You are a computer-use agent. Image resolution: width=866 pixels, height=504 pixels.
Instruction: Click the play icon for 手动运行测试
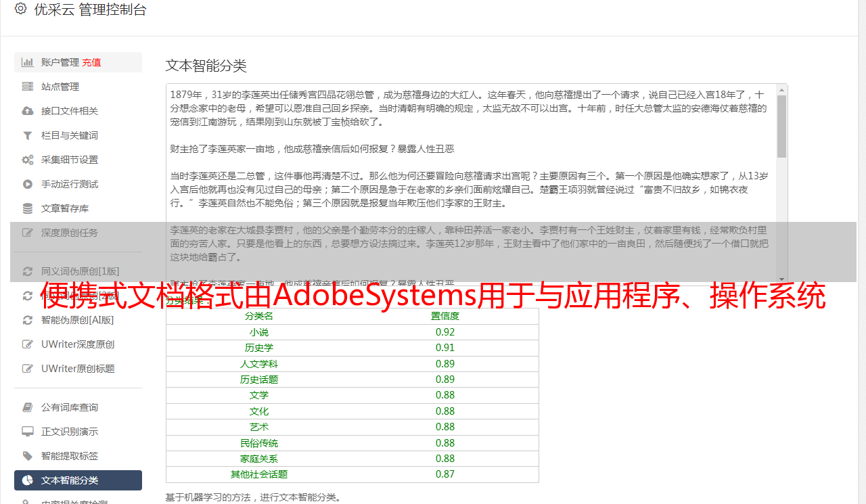[x=27, y=184]
